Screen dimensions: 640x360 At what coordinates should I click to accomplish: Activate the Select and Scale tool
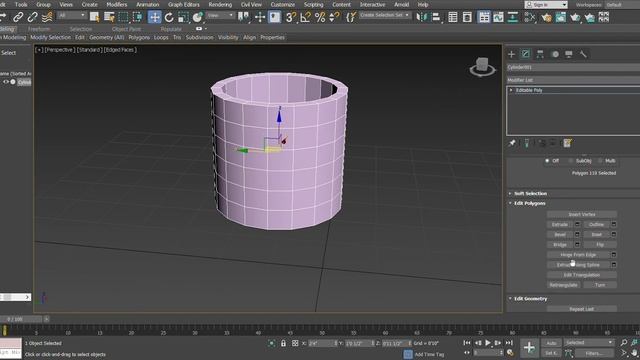click(x=183, y=17)
